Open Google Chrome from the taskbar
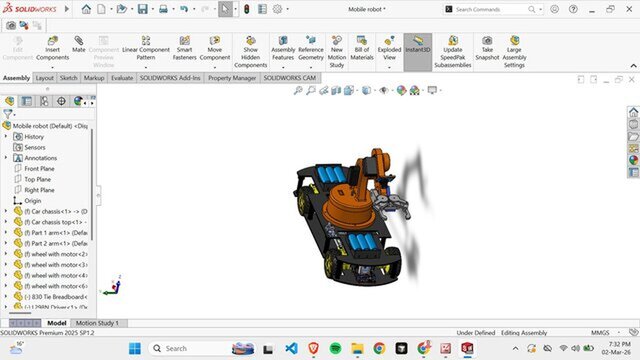 tap(379, 348)
